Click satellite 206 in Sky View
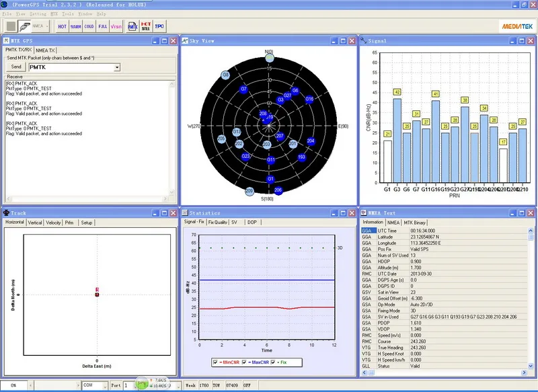 (x=278, y=190)
